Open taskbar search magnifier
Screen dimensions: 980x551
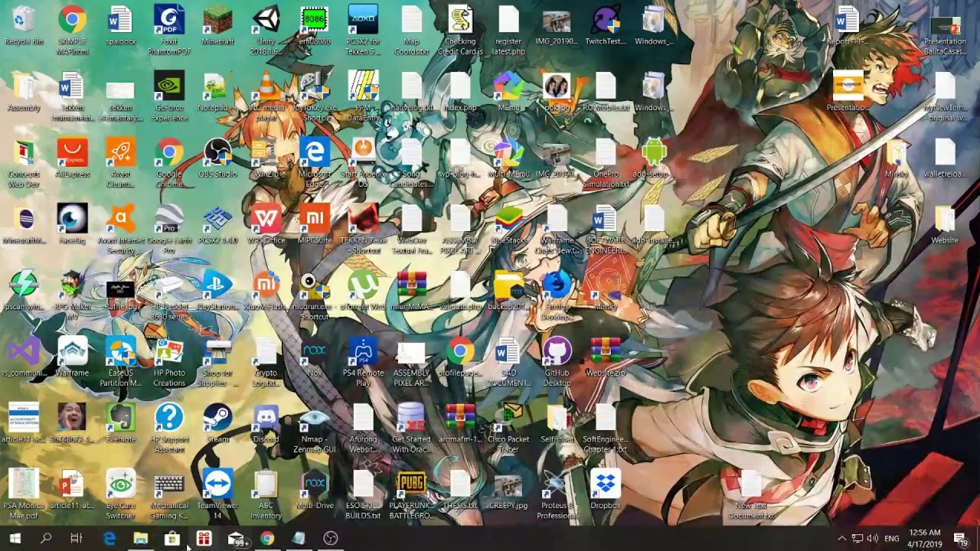(x=46, y=539)
